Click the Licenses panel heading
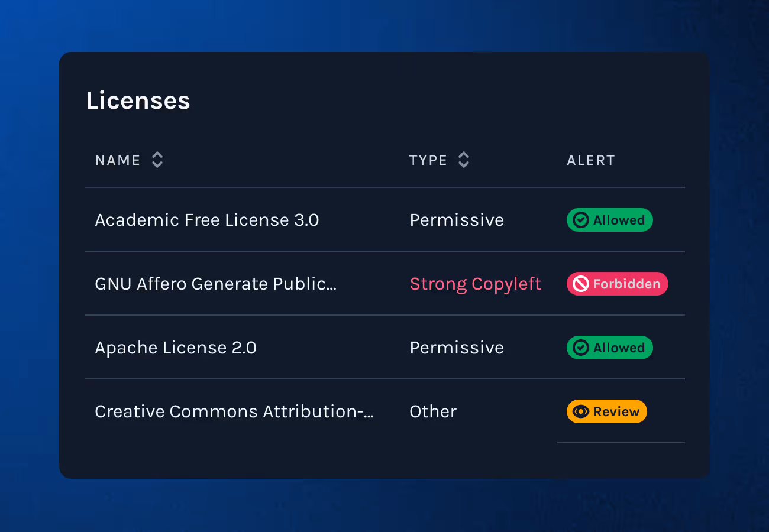 (138, 100)
